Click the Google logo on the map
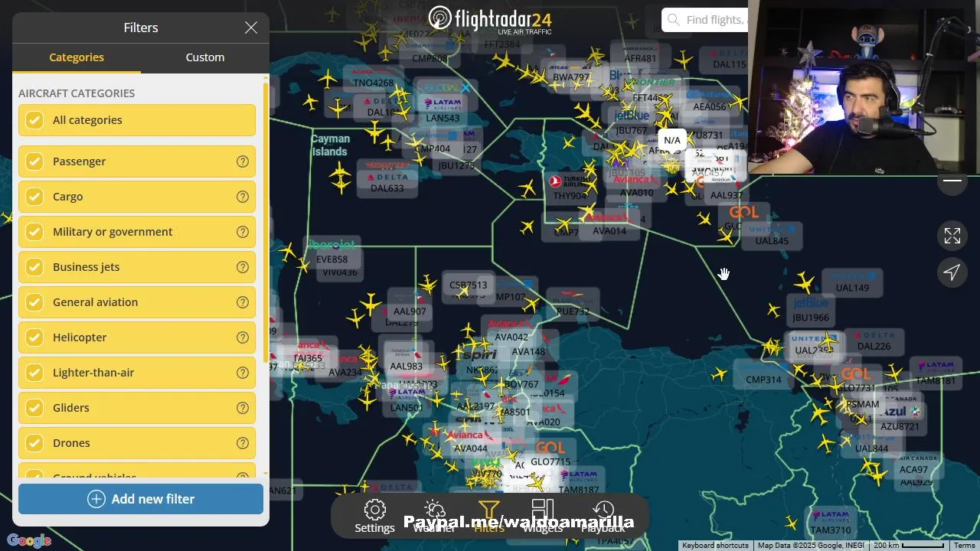The width and height of the screenshot is (980, 551). (x=29, y=541)
